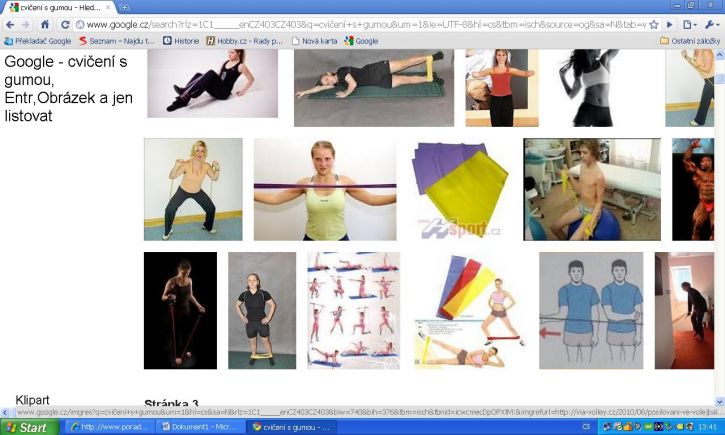Image resolution: width=725 pixels, height=435 pixels.
Task: Open the Seznam - Najdu t... bookmark
Action: (116, 41)
